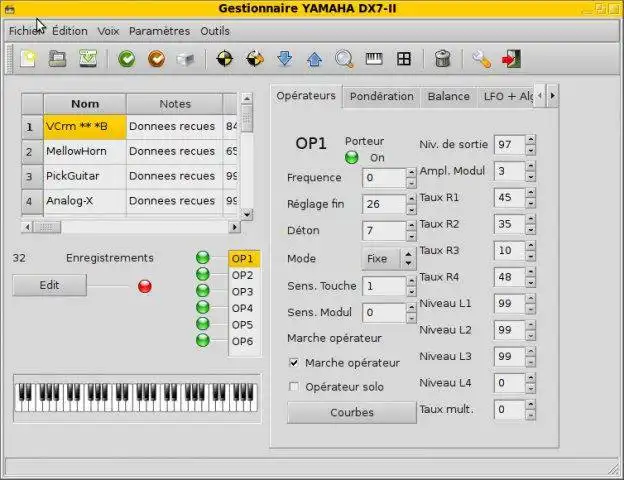The image size is (624, 480).
Task: Toggle the green LED beside OP6
Action: [x=203, y=340]
